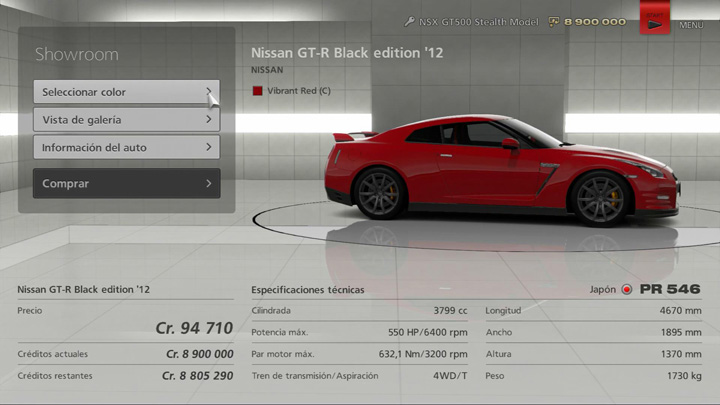Expand the Seleccionar color arrow
This screenshot has height=405, width=720.
[x=209, y=92]
